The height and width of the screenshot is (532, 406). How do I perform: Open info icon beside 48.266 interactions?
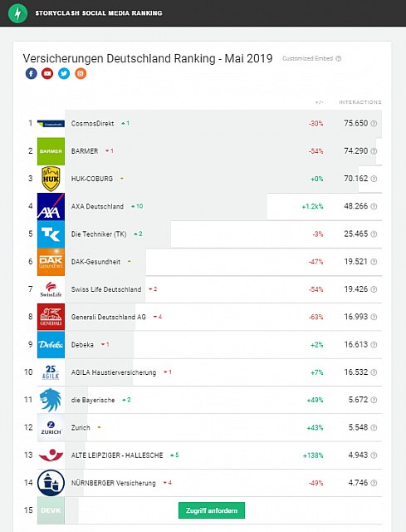(x=374, y=206)
